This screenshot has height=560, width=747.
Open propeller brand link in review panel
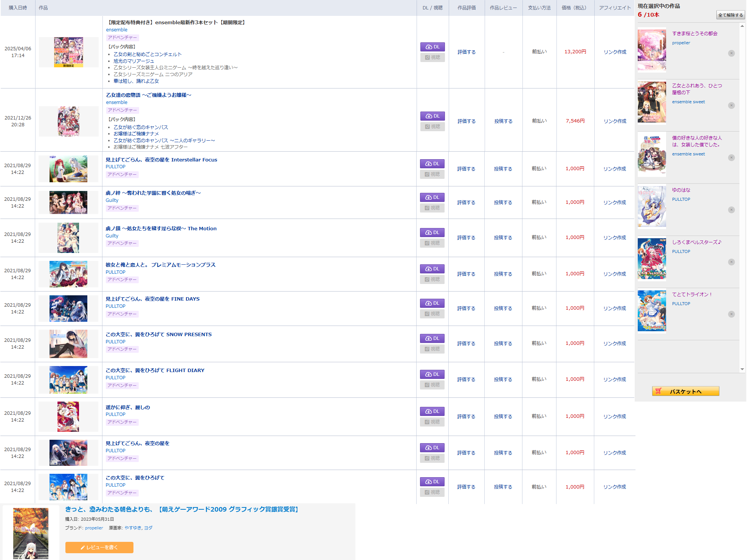(x=94, y=528)
